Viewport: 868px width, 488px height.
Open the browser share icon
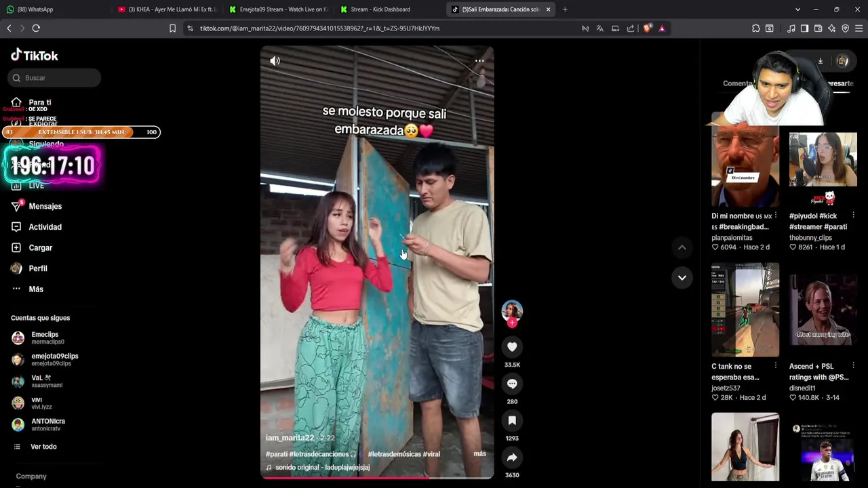[631, 28]
